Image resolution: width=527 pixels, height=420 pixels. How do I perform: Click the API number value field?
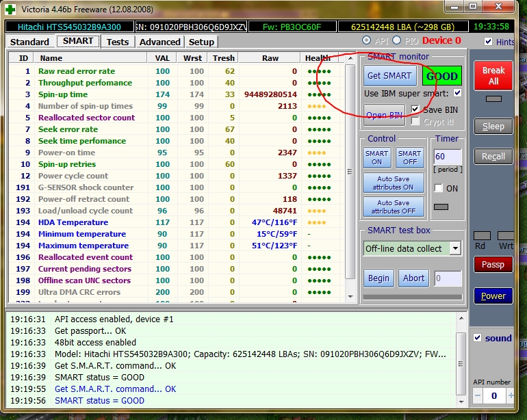tap(494, 396)
